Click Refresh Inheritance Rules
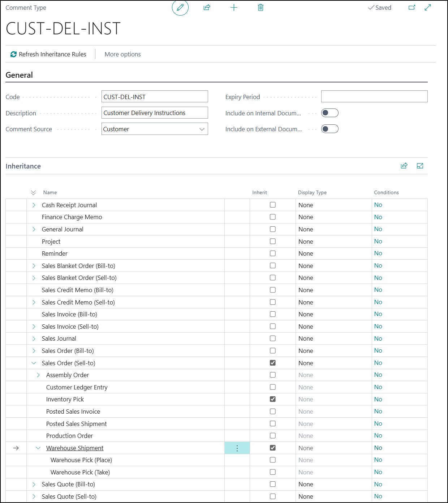 pyautogui.click(x=48, y=54)
